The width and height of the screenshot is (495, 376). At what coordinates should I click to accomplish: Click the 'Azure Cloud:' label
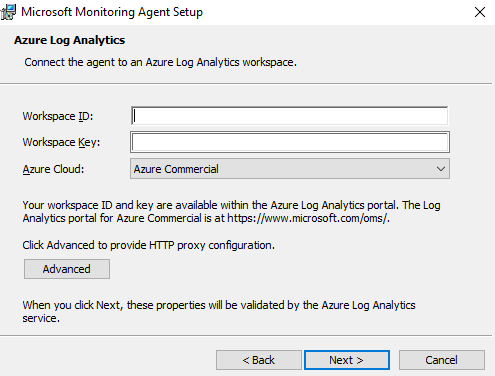point(53,169)
